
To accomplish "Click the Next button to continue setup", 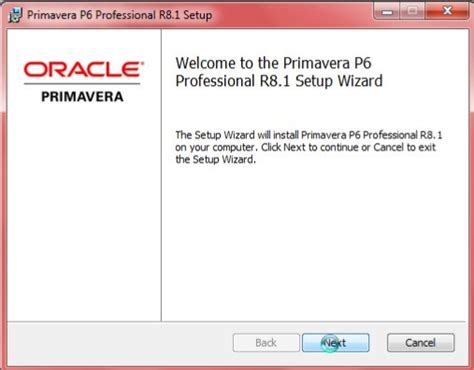I will point(335,343).
